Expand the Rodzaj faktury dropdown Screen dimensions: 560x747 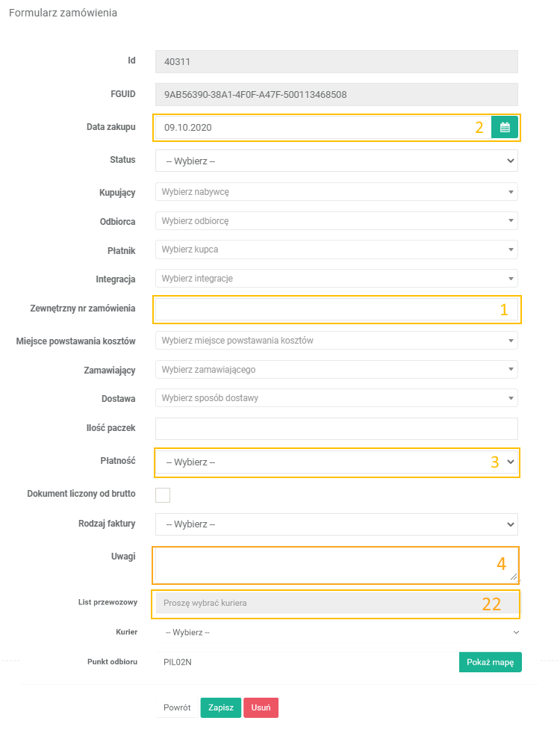coord(336,524)
